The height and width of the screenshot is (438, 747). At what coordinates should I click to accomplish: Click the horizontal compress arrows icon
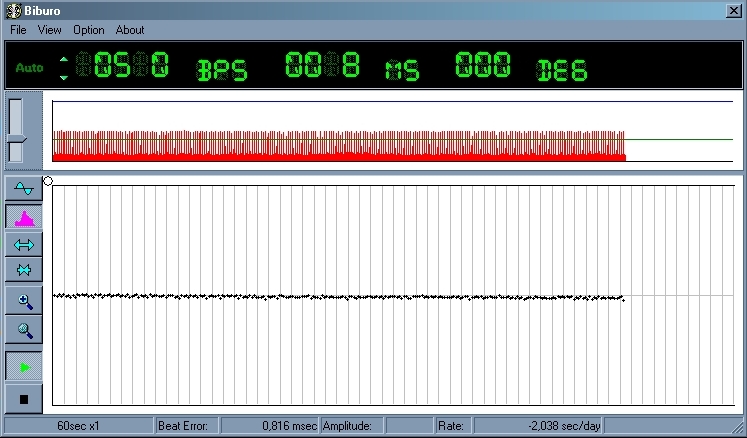pyautogui.click(x=24, y=270)
